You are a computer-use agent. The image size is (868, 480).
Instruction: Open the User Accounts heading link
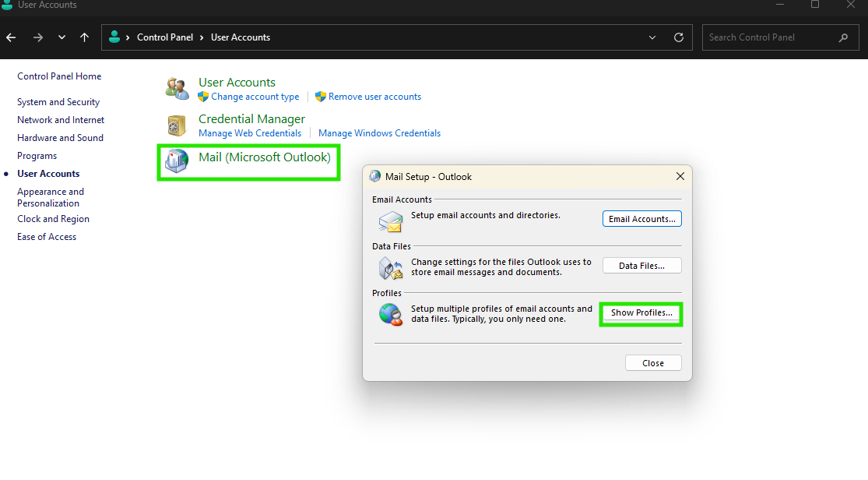coord(237,82)
